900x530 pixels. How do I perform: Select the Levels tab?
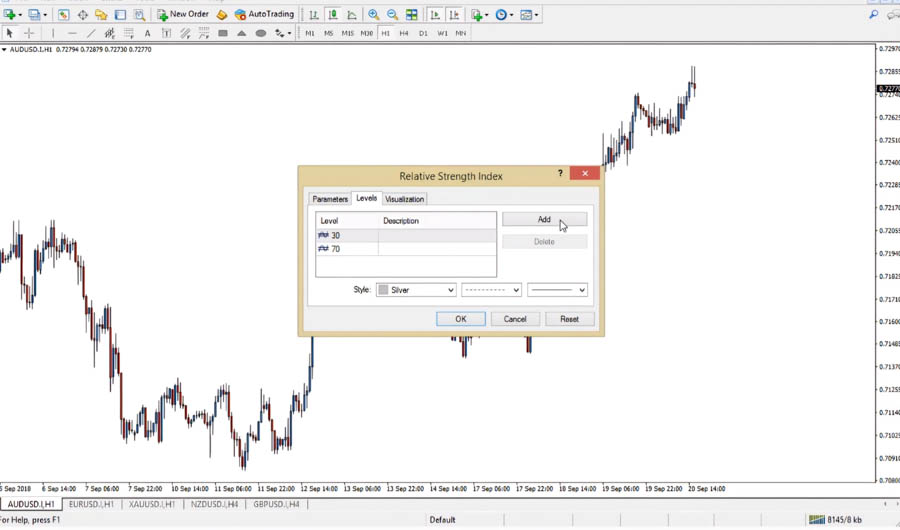[366, 198]
